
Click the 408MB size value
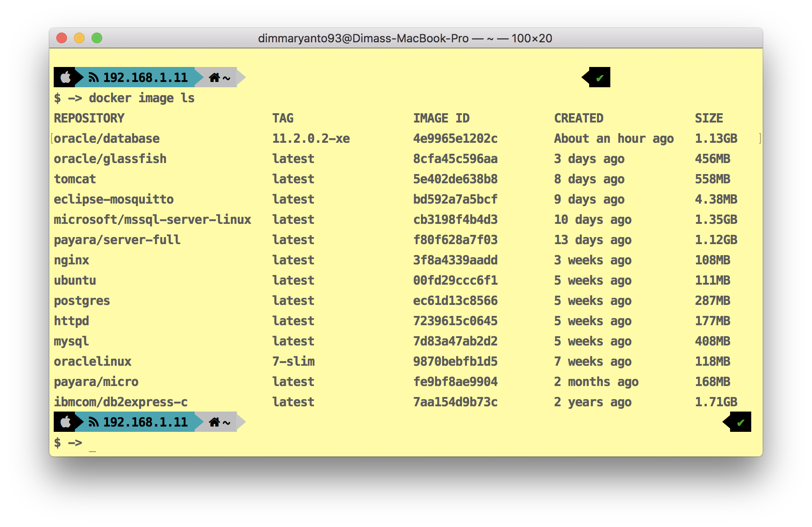[712, 341]
